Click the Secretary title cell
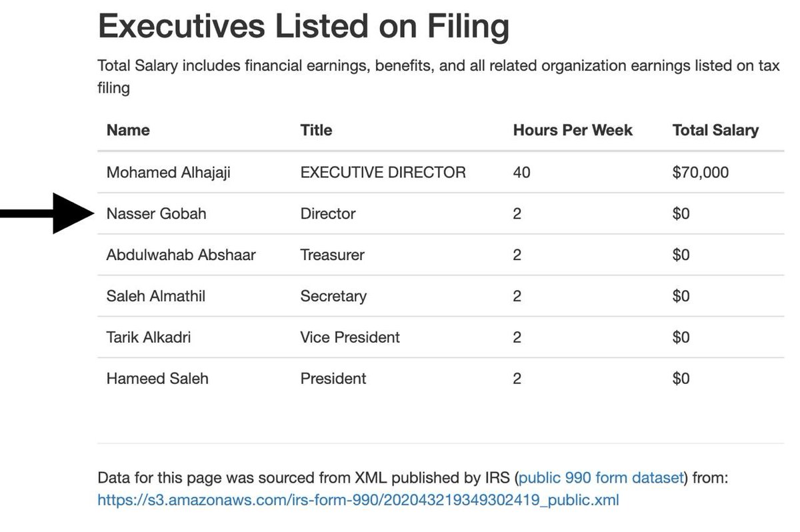This screenshot has height=532, width=800. pos(333,296)
